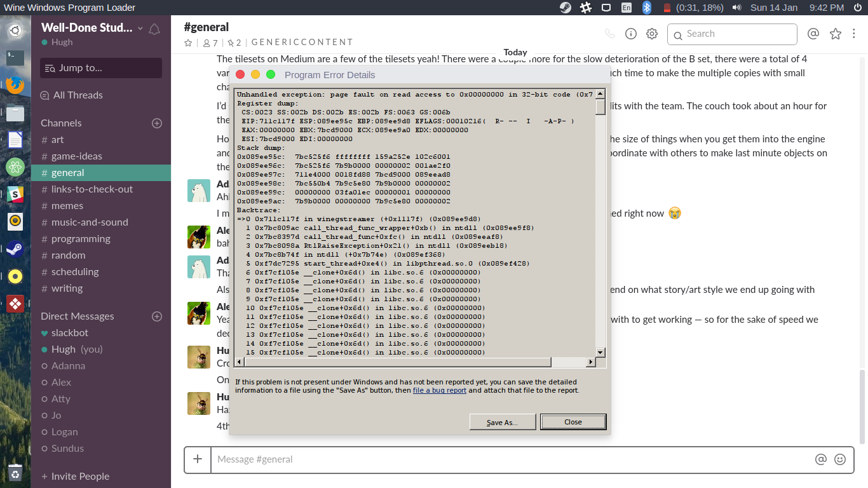Click the Steam tray icon
Image resolution: width=868 pixels, height=488 pixels.
(565, 8)
